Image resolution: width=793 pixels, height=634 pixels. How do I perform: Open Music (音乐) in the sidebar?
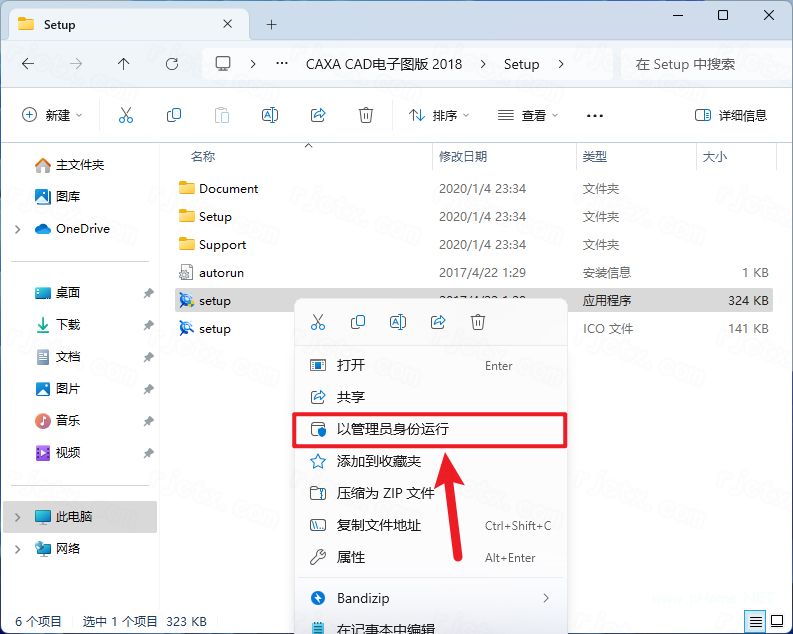click(57, 421)
